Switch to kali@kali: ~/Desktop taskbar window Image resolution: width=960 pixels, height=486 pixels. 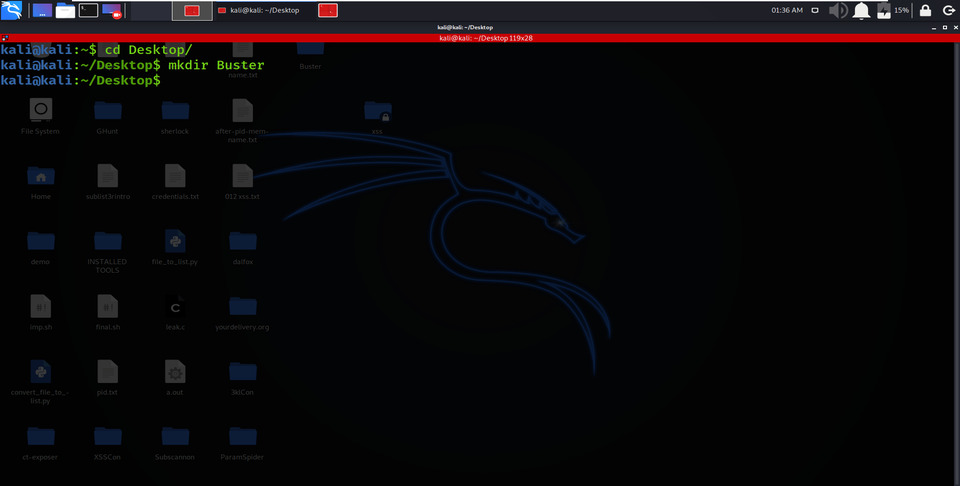coord(264,10)
